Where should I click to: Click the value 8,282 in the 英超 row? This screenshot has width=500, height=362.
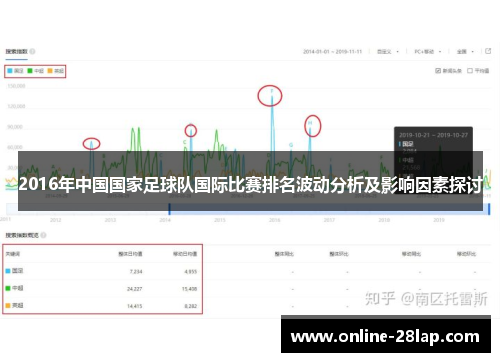[191, 306]
